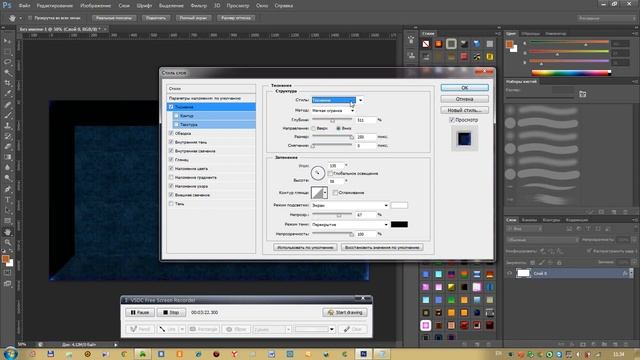
Task: Open the Окно menu
Action: tap(262, 6)
